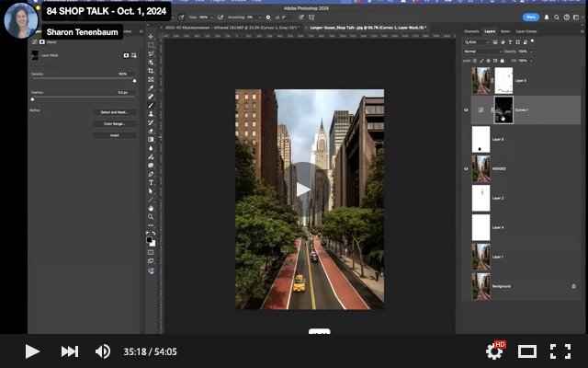
Task: Select the Move tool
Action: click(x=151, y=37)
